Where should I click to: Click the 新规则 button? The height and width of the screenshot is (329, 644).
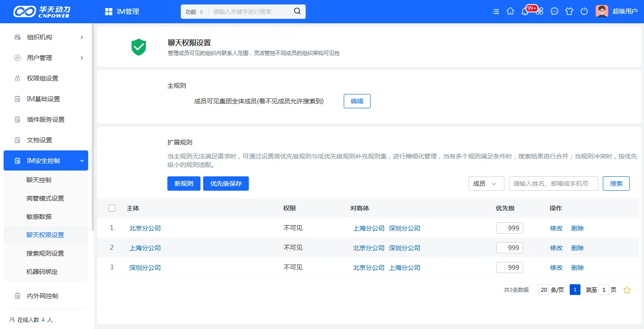pos(184,184)
